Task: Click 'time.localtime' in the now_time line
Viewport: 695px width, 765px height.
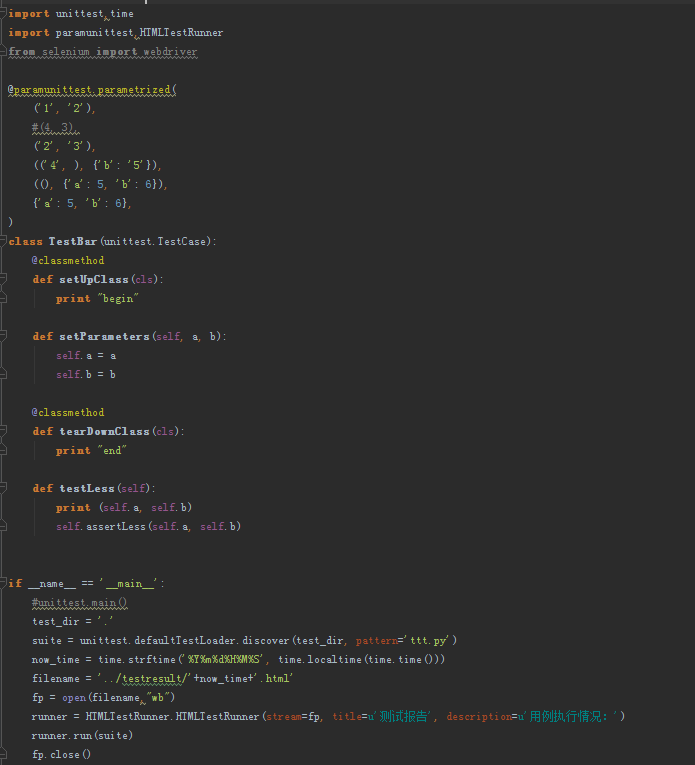Action: click(320, 660)
